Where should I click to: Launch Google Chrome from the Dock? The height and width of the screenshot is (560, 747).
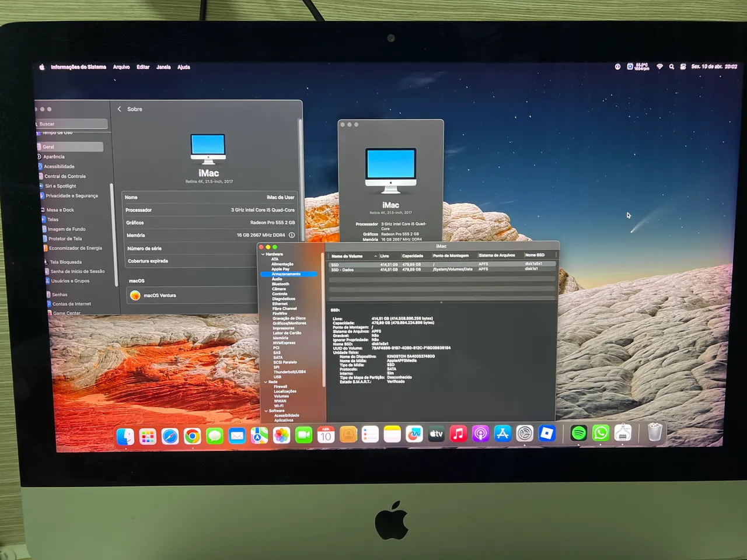tap(192, 436)
